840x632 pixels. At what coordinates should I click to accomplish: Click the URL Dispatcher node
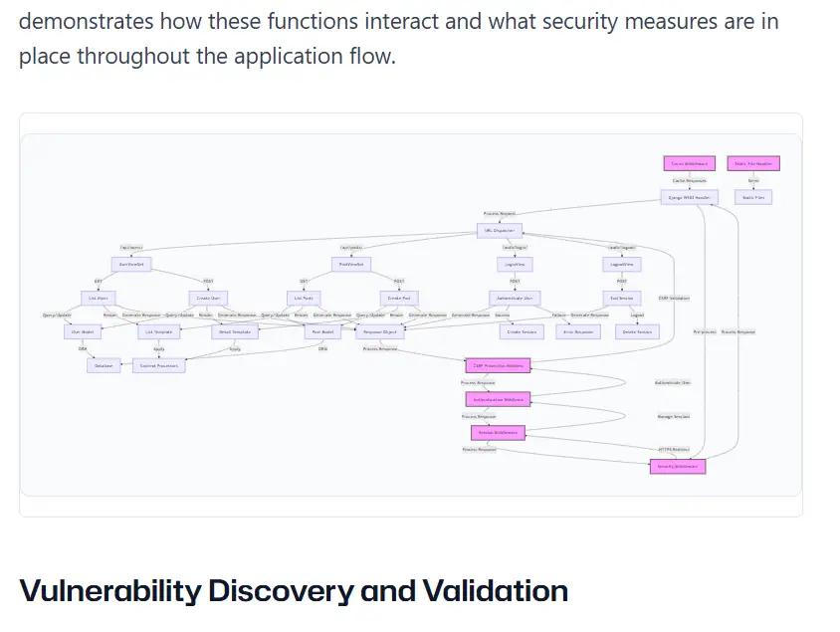point(498,230)
